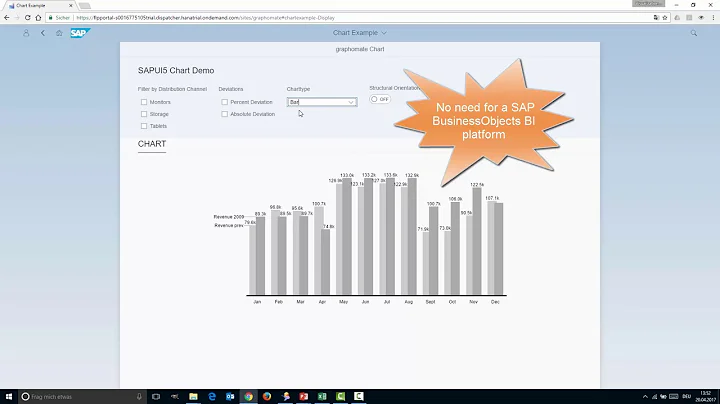The width and height of the screenshot is (720, 404).
Task: Check the Storage filter checkbox
Action: (144, 114)
